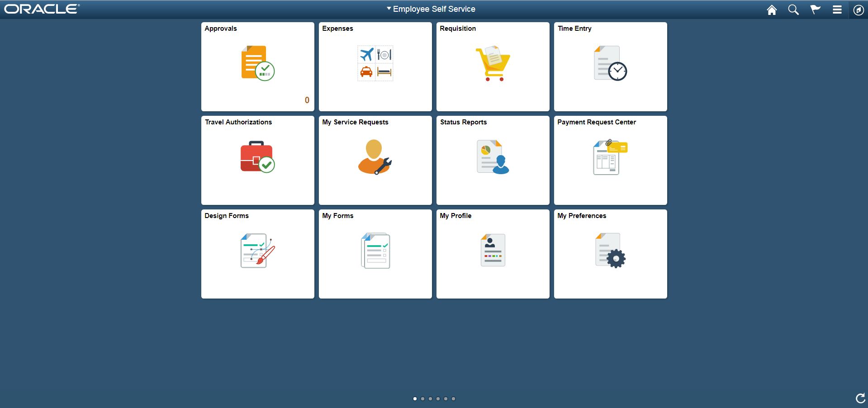868x408 pixels.
Task: Click the refresh icon at bottom right
Action: click(x=860, y=398)
